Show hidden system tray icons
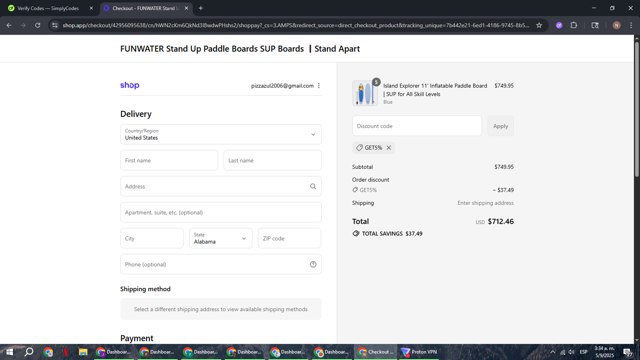 point(553,352)
